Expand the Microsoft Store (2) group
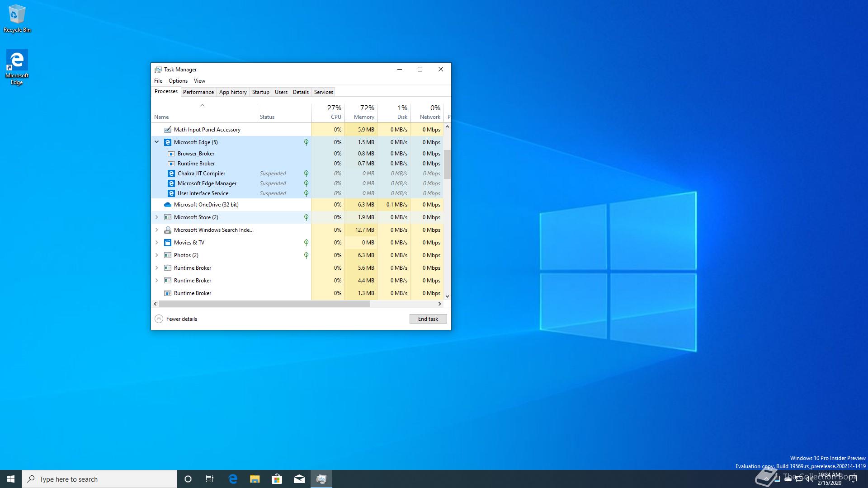The width and height of the screenshot is (868, 488). 157,217
